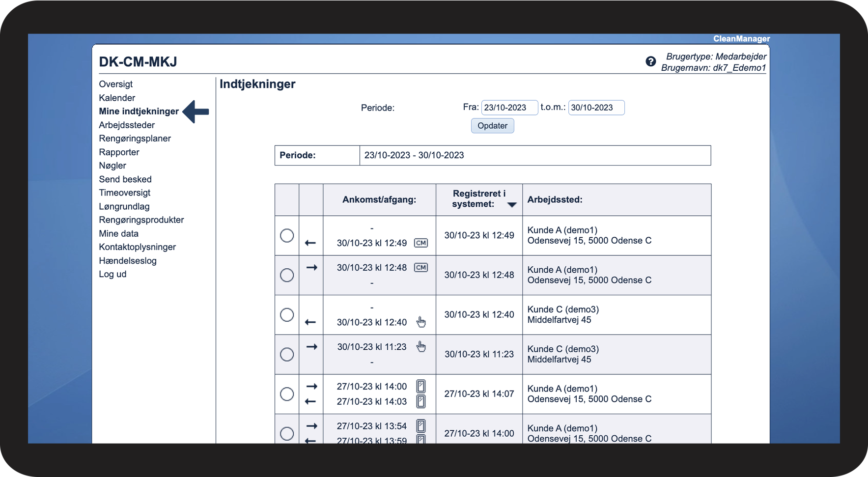Open Oversigt in the side menu

(x=116, y=84)
